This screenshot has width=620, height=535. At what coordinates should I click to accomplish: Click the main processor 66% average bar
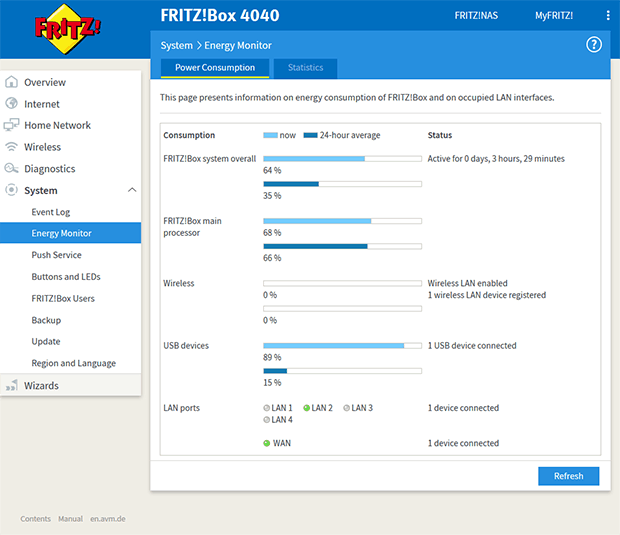[x=342, y=246]
